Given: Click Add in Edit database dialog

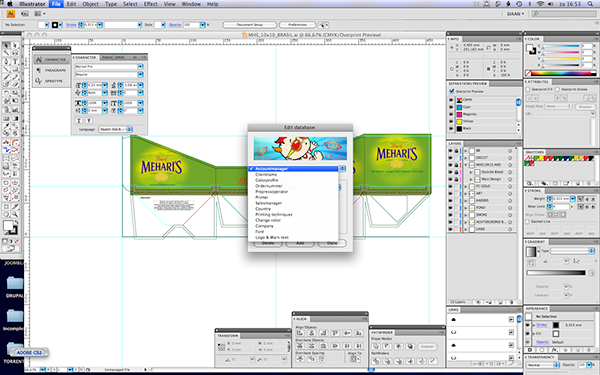Looking at the screenshot, I should [x=300, y=243].
